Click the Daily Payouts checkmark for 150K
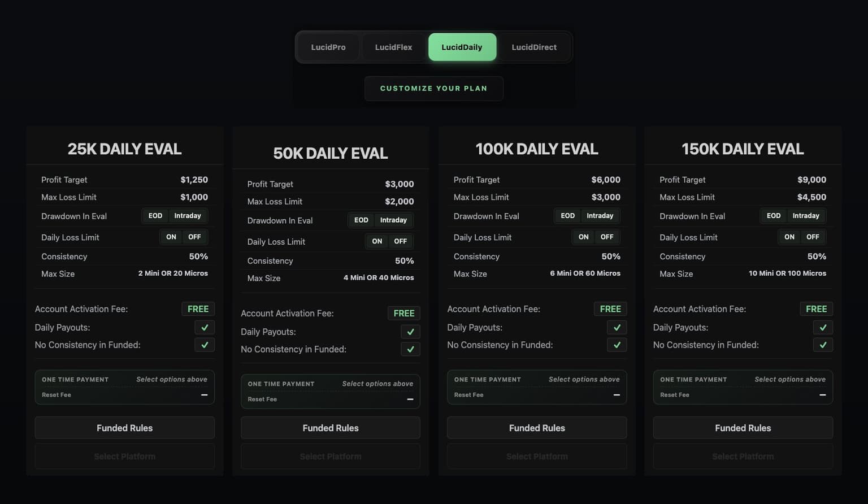This screenshot has height=504, width=868. (823, 327)
